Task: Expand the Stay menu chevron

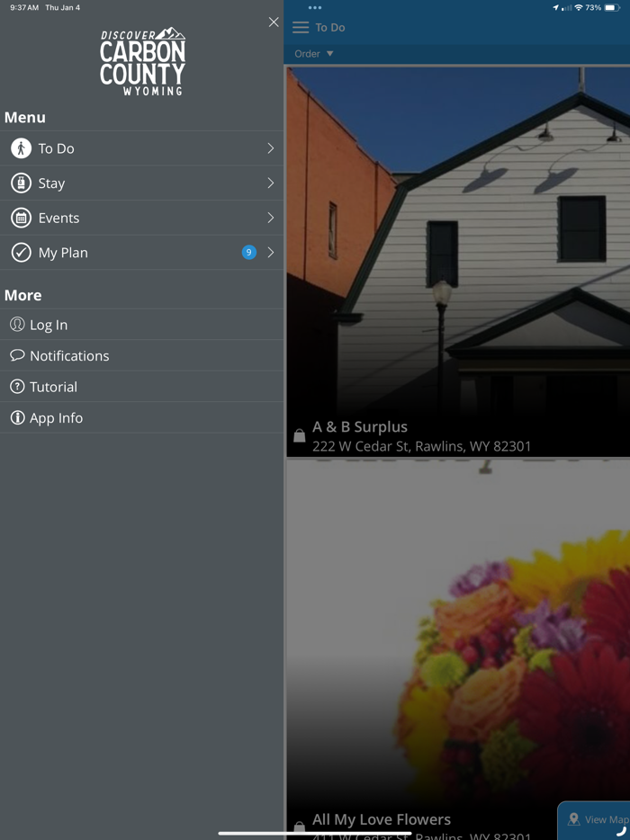Action: 271,183
